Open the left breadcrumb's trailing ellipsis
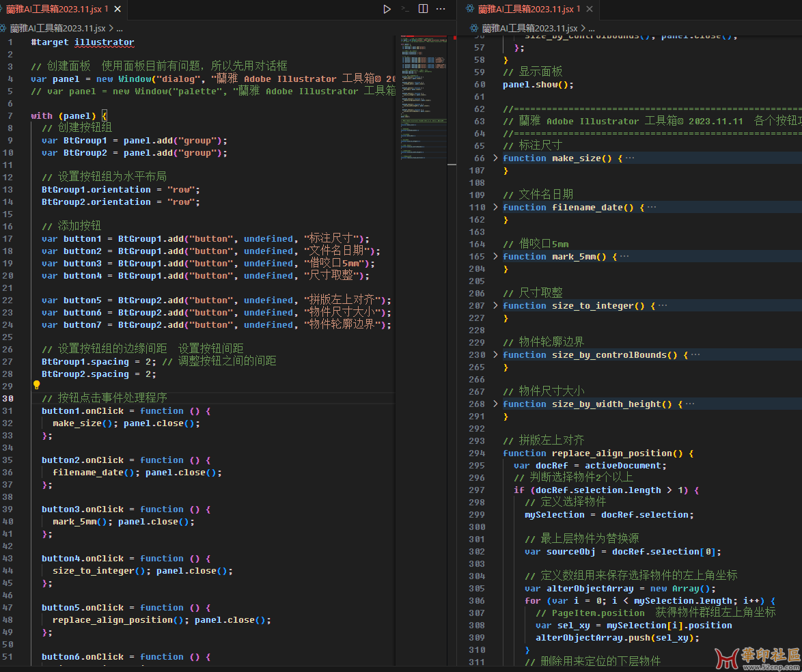 tap(120, 29)
